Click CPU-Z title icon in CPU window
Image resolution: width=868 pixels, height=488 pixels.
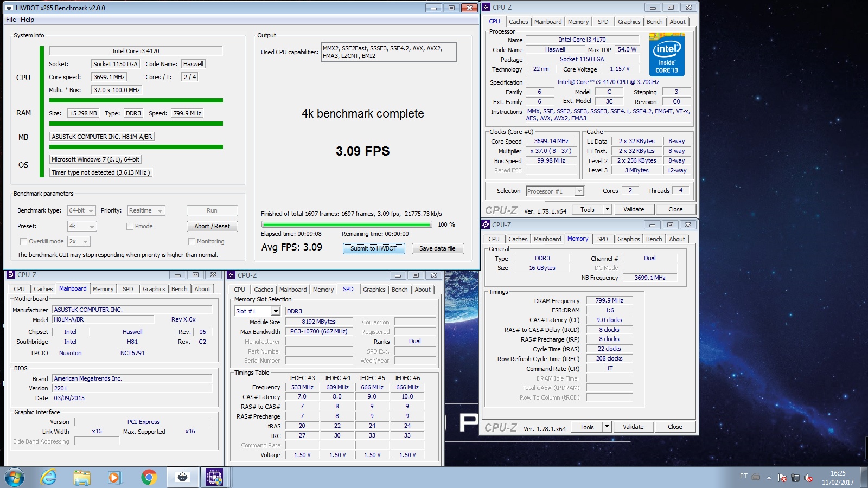coord(486,8)
